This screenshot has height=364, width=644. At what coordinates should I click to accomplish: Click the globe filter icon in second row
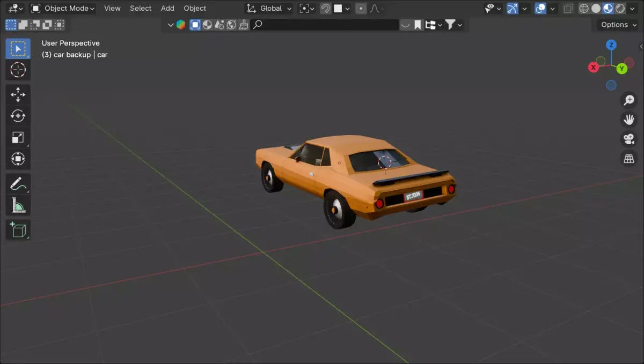click(x=231, y=25)
